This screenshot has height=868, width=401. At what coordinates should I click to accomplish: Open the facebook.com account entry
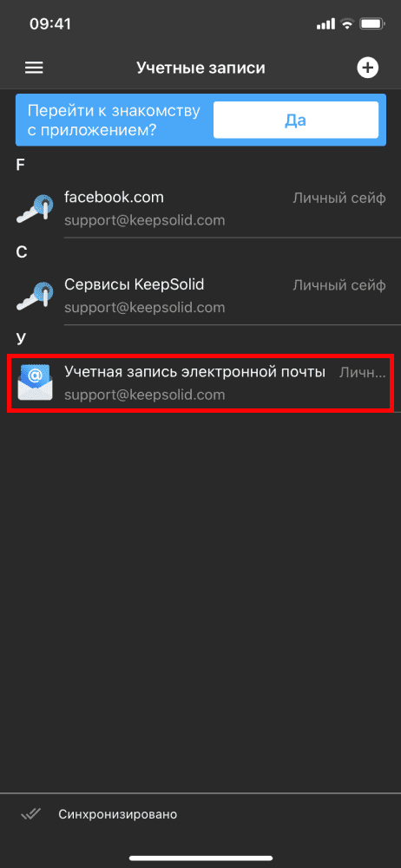pos(200,209)
